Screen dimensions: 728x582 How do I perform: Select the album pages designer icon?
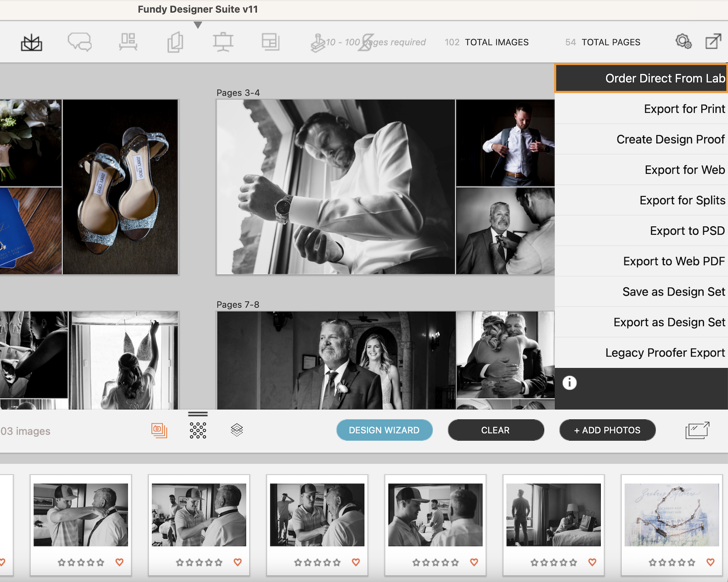(x=175, y=42)
